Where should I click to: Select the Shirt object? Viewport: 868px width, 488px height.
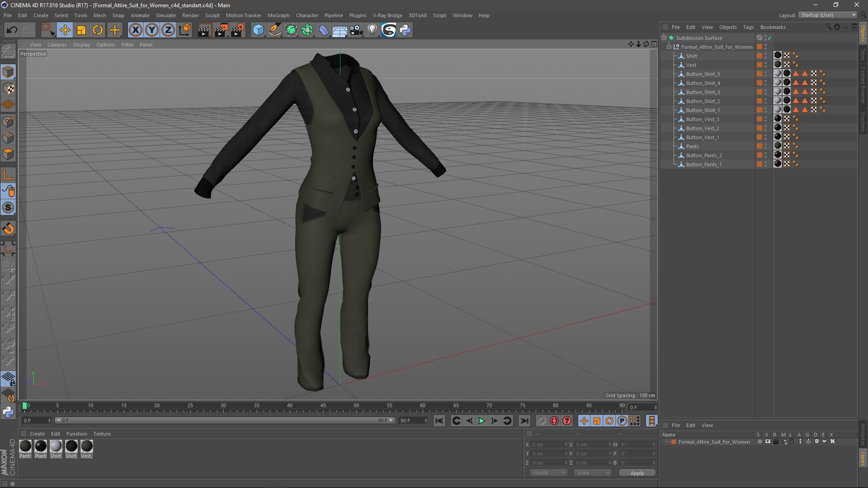click(x=691, y=56)
